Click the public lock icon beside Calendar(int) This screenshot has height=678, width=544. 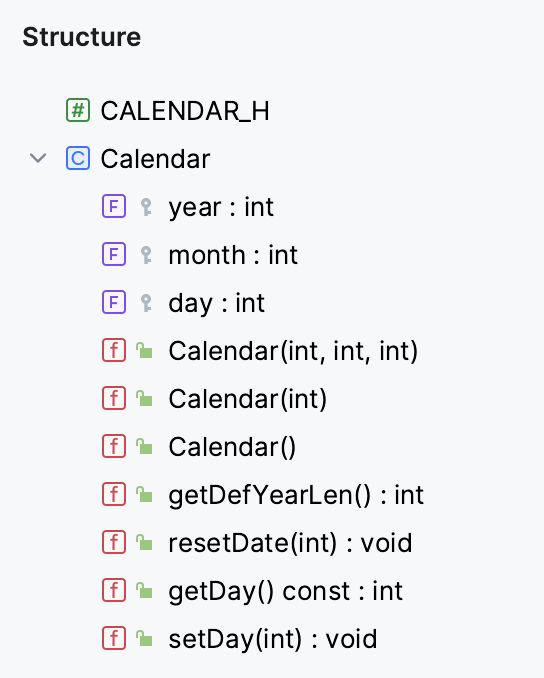point(144,398)
